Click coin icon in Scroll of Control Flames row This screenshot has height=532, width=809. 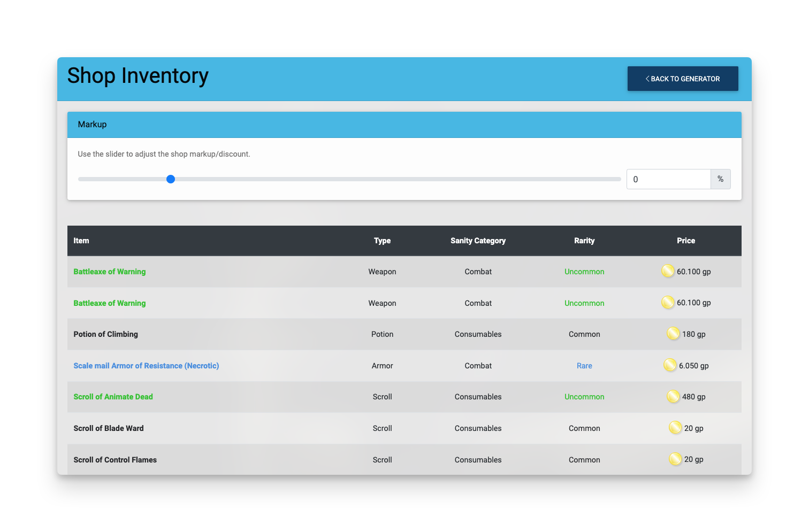coord(675,459)
